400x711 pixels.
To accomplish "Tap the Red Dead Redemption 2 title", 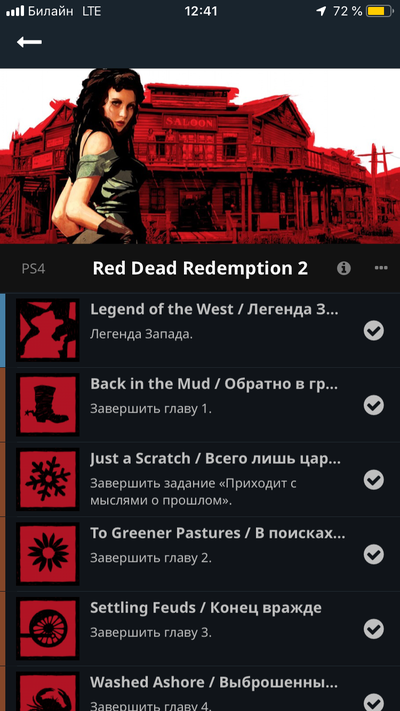I will [x=200, y=268].
